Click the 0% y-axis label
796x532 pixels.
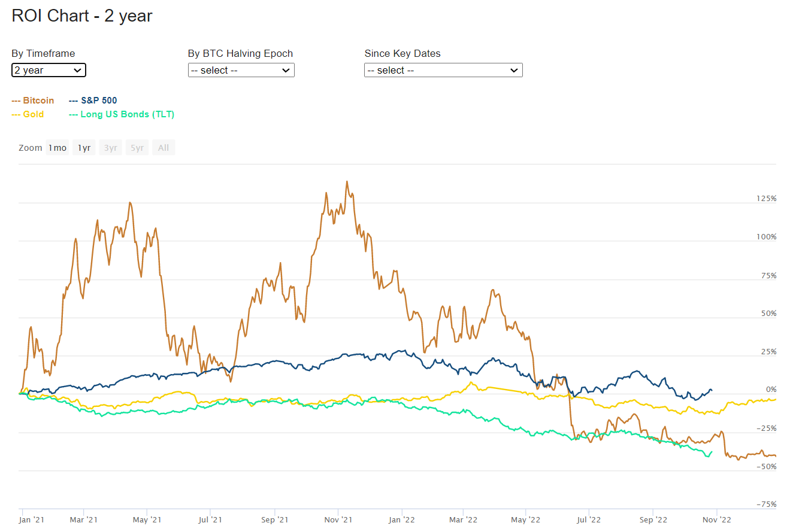point(771,390)
